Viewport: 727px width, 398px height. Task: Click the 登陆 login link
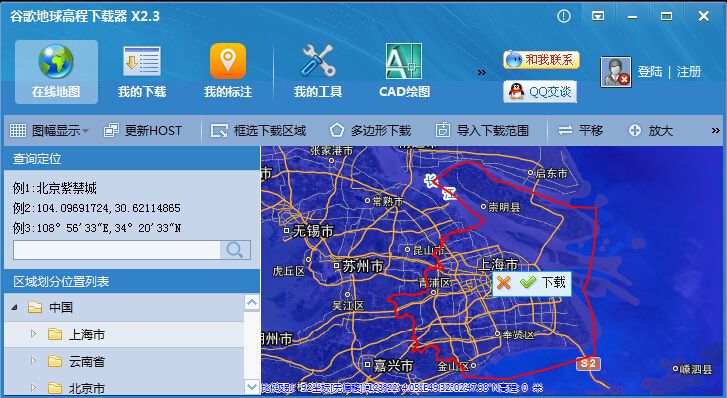650,72
